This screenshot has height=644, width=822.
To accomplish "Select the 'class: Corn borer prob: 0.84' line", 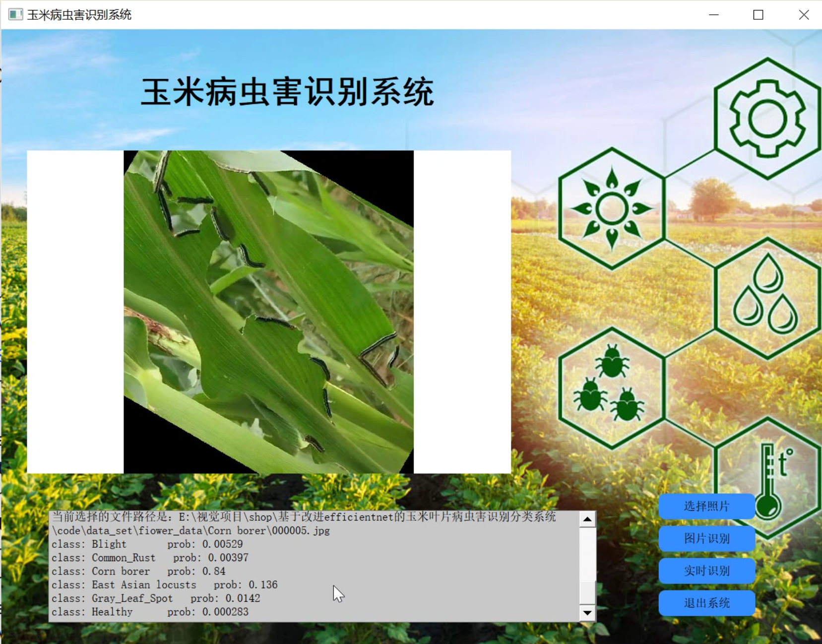I will [138, 571].
